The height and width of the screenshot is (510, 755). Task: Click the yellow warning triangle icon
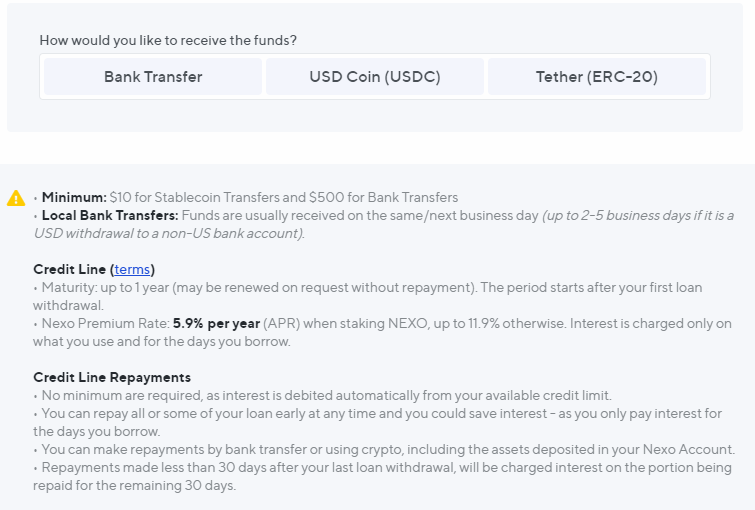(x=16, y=198)
